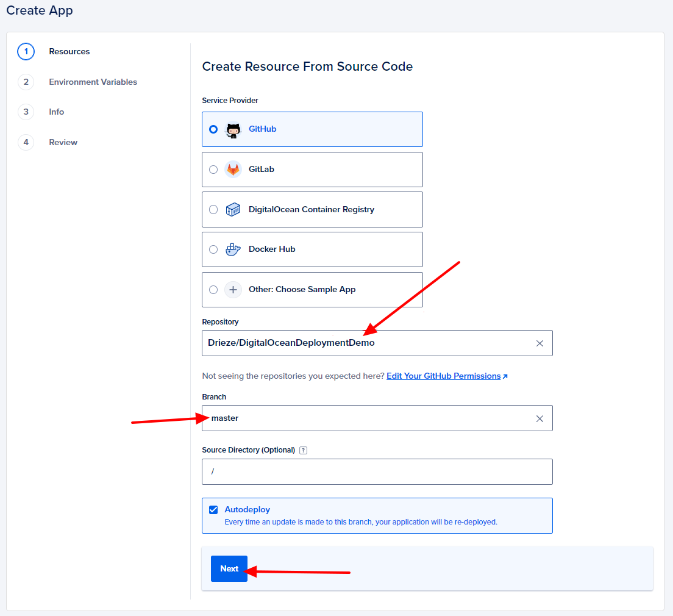673x616 pixels.
Task: Select the Other: Choose Sample App radio
Action: (213, 290)
